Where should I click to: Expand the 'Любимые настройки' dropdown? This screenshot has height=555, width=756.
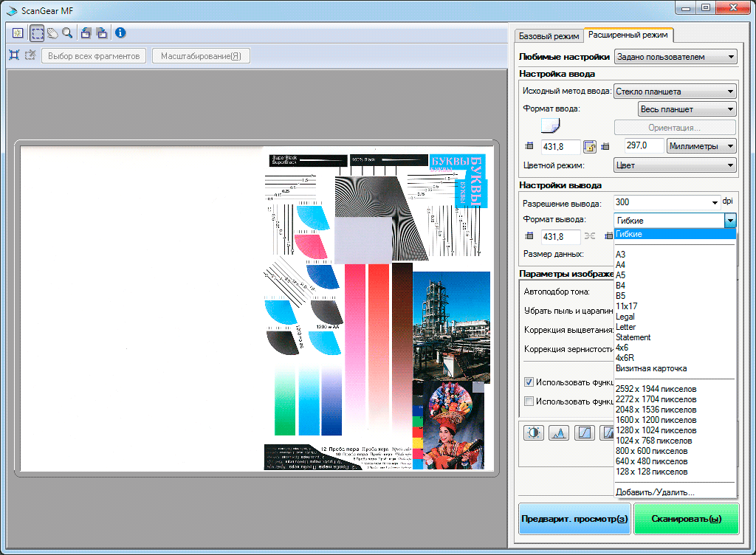(x=675, y=57)
